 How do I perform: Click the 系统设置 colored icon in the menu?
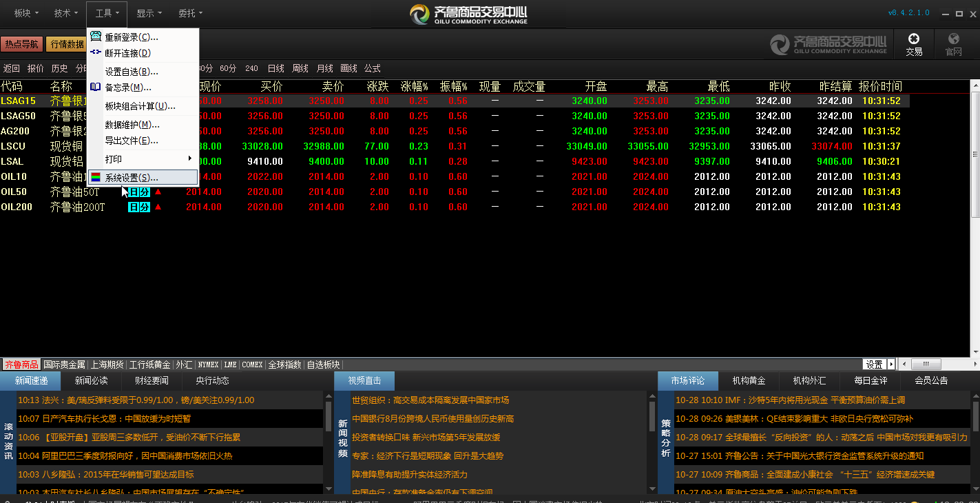[x=96, y=177]
